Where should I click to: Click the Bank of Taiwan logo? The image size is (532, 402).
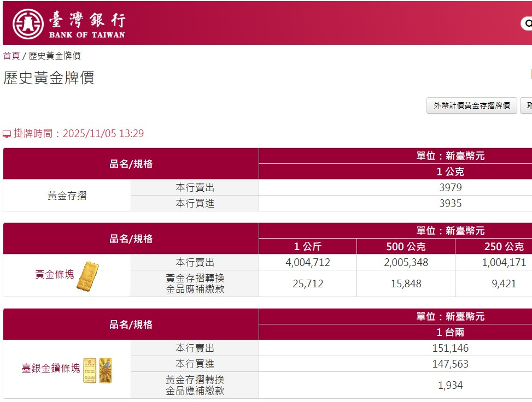(x=69, y=24)
